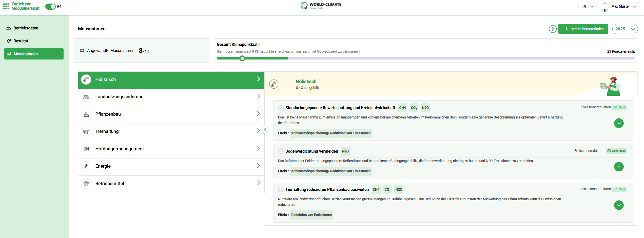
Task: Toggle the V4 version switch
Action: click(50, 7)
